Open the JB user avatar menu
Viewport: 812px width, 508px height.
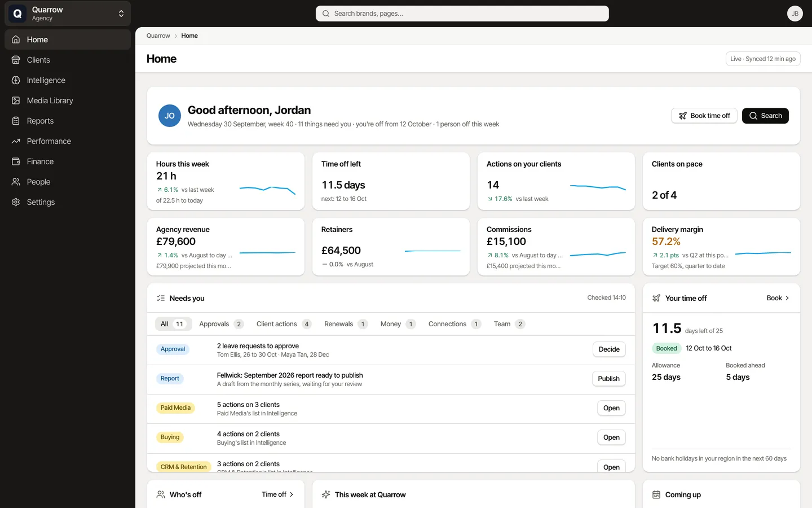[795, 14]
